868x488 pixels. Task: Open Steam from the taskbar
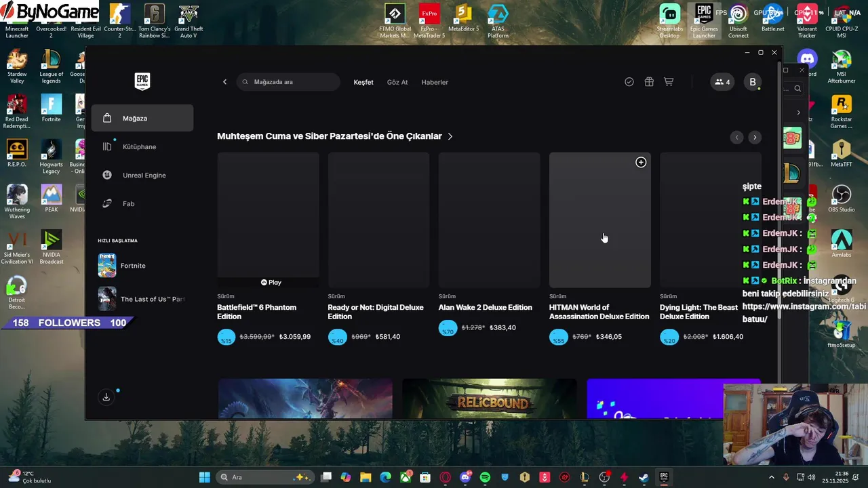point(644,477)
